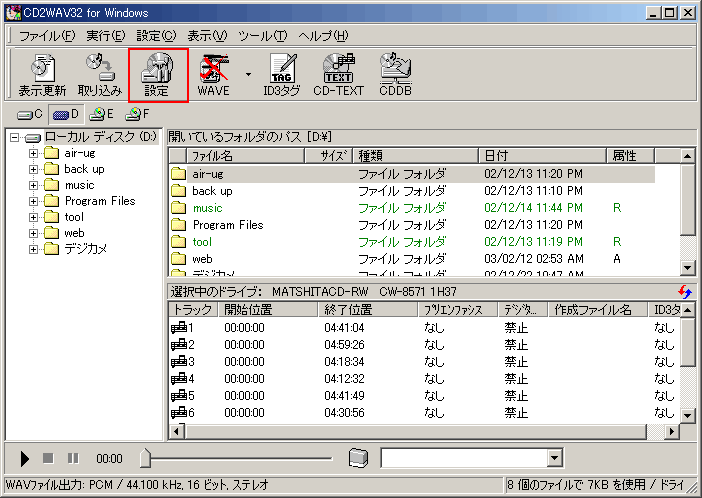This screenshot has height=498, width=702.
Task: Open the ID3タグ tag editor icon
Action: 281,74
